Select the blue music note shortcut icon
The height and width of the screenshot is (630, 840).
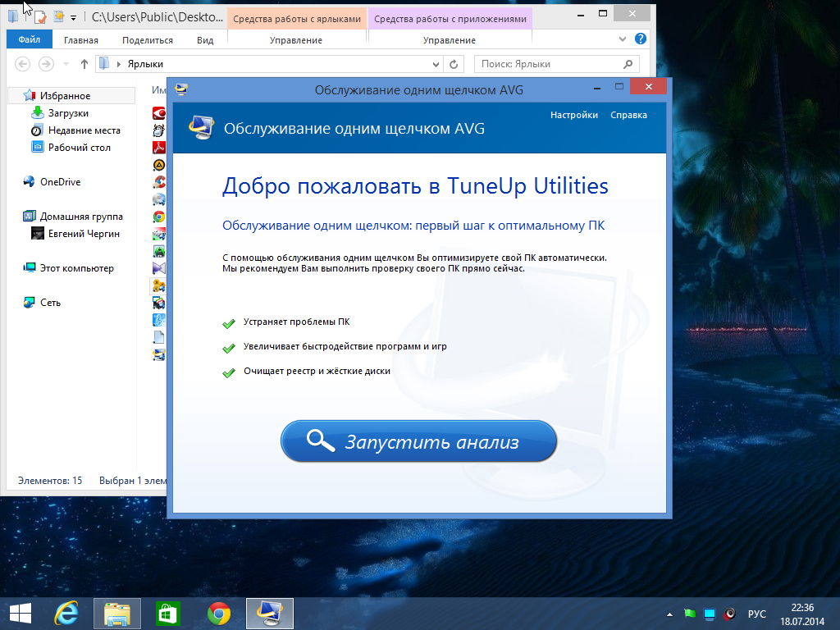pos(159,321)
